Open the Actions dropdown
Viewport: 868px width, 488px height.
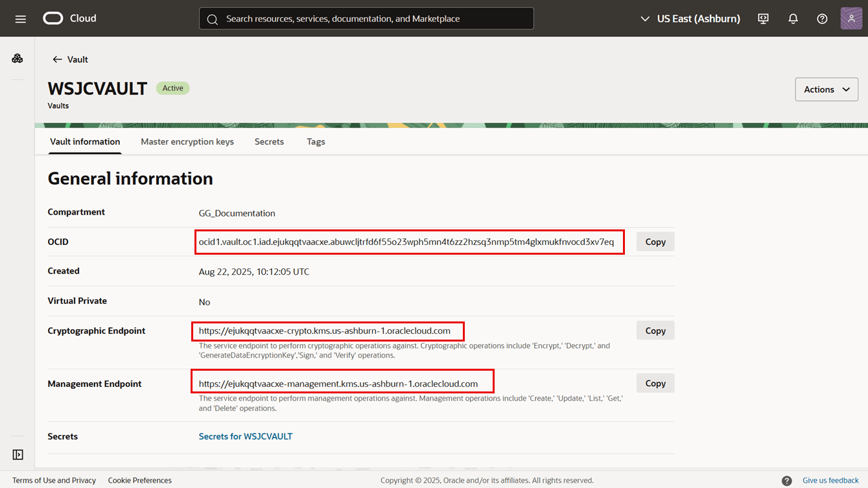[x=827, y=89]
